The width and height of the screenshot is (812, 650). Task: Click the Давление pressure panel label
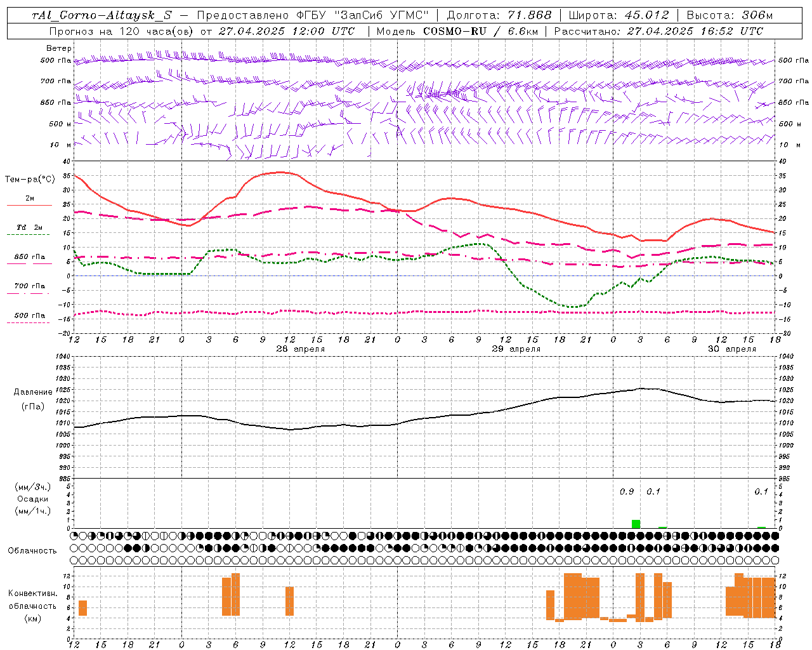(33, 392)
